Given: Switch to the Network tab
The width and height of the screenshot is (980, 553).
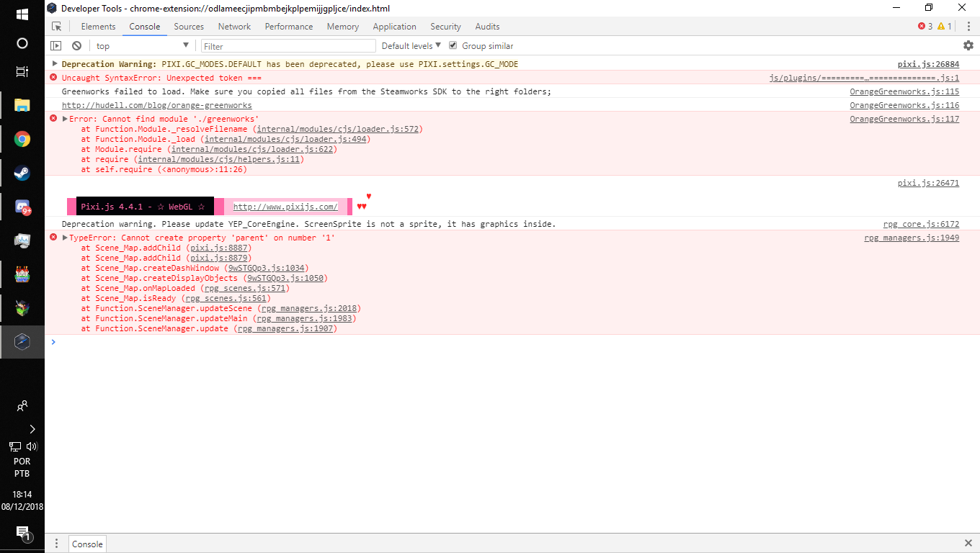Looking at the screenshot, I should 235,27.
